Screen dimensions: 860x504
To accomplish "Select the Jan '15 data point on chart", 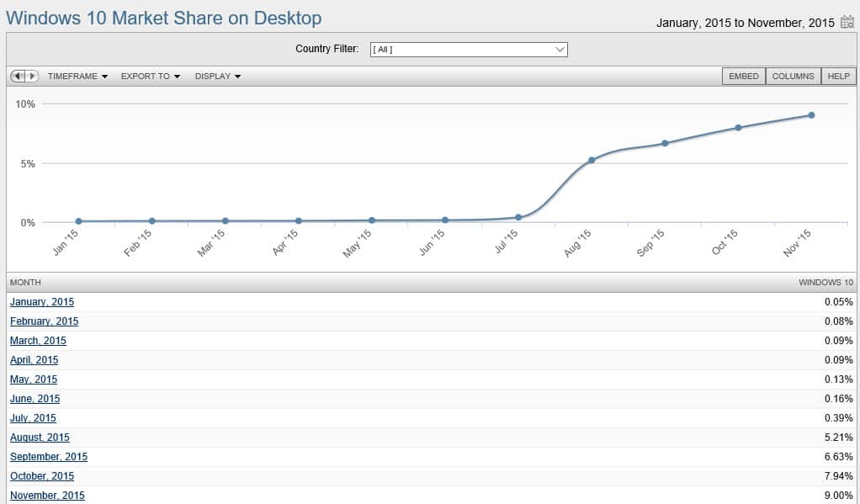I will (x=79, y=221).
